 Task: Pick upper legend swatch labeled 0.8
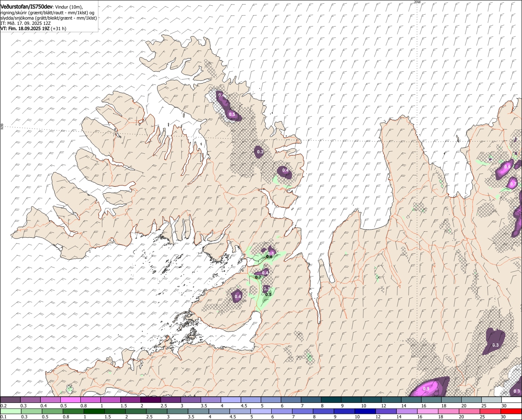click(90, 400)
